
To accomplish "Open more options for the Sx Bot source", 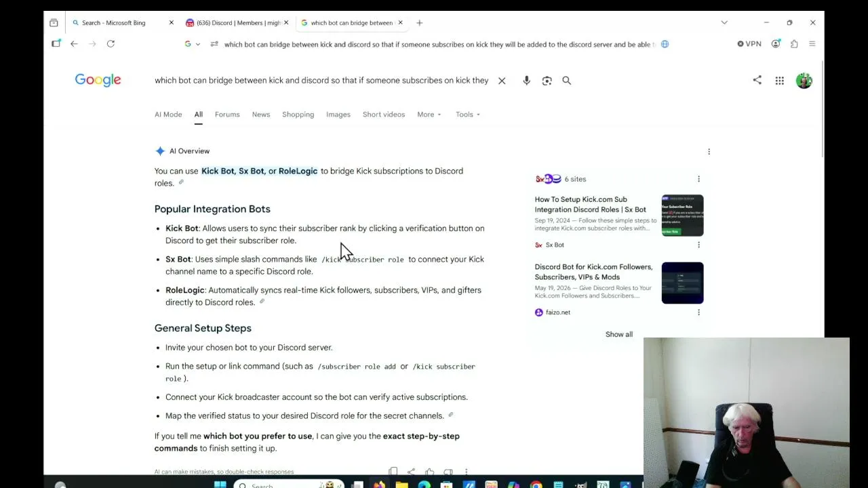I will 698,245.
